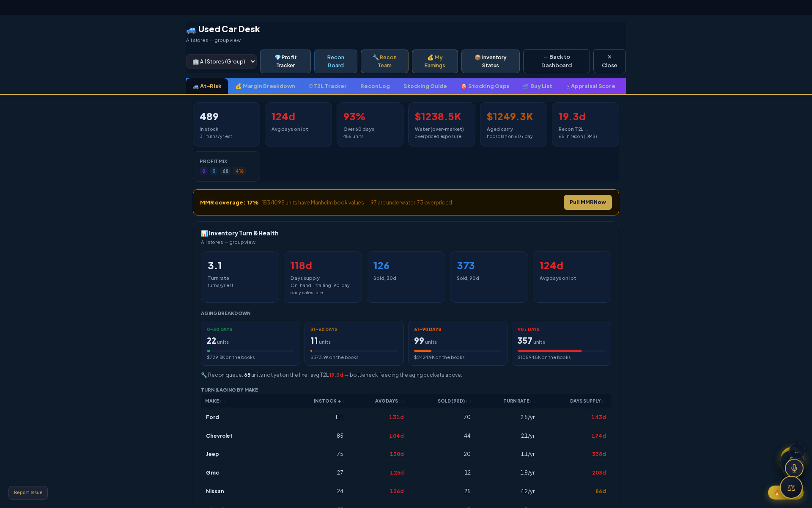Select the Gmc row
Viewport: 812px width, 508px height.
coord(406,473)
